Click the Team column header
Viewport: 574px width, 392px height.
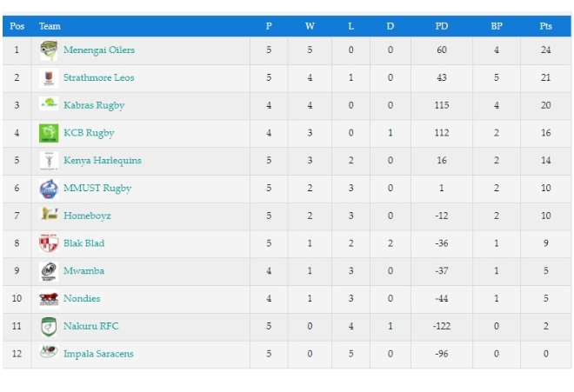coord(50,26)
